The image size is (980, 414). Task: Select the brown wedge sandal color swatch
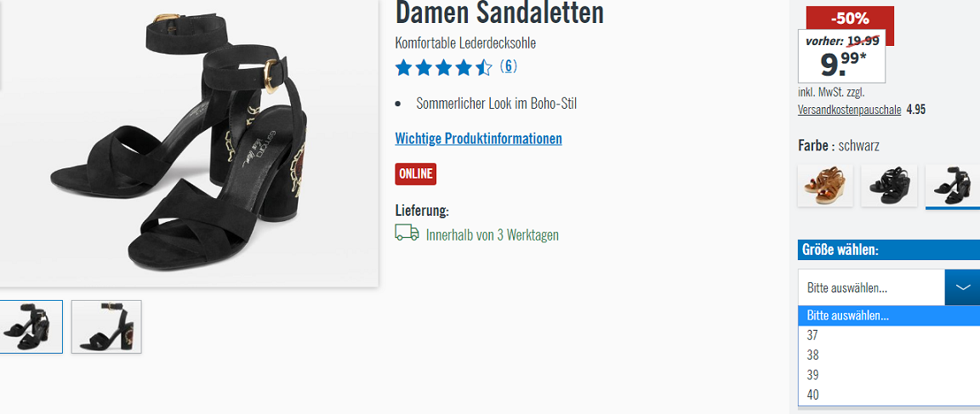(826, 185)
